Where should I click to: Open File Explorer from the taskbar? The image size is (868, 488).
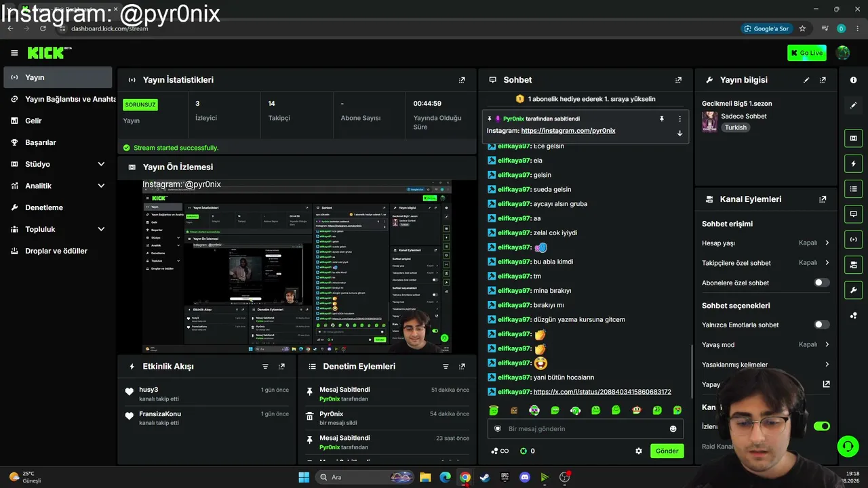pos(425,477)
